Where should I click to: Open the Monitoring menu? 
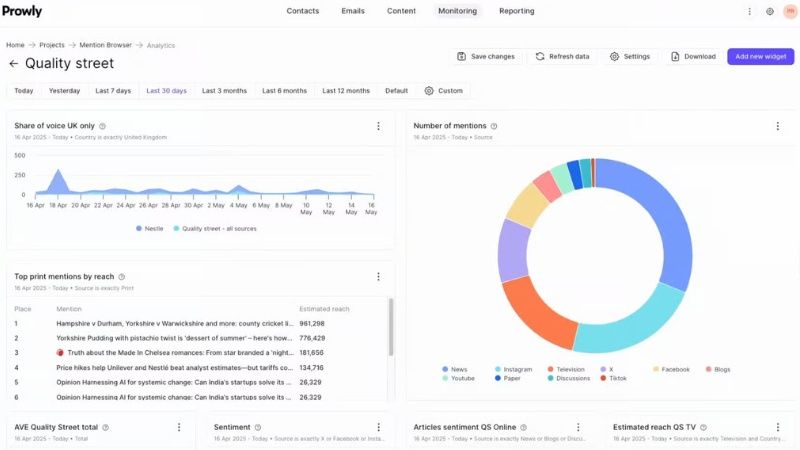tap(458, 11)
